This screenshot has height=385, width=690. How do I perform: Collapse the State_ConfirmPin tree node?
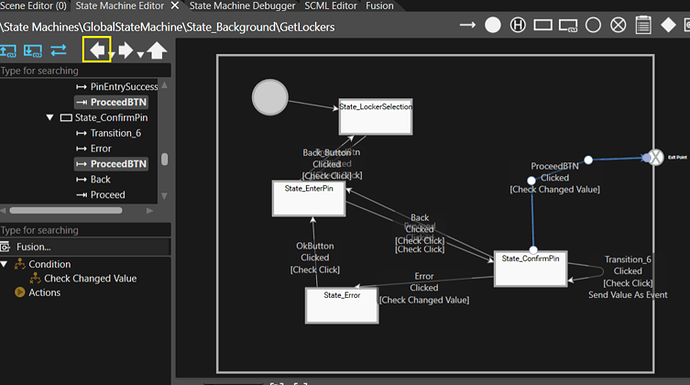pyautogui.click(x=50, y=117)
